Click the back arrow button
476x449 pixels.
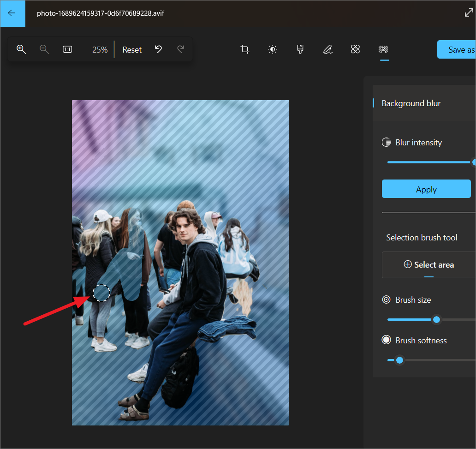(12, 13)
